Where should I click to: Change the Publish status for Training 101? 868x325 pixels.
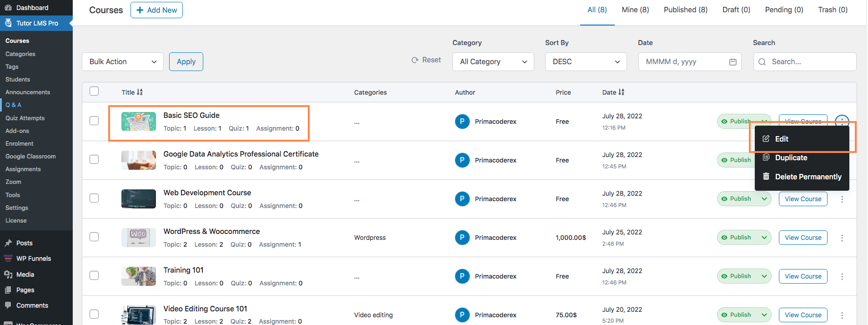click(x=744, y=276)
